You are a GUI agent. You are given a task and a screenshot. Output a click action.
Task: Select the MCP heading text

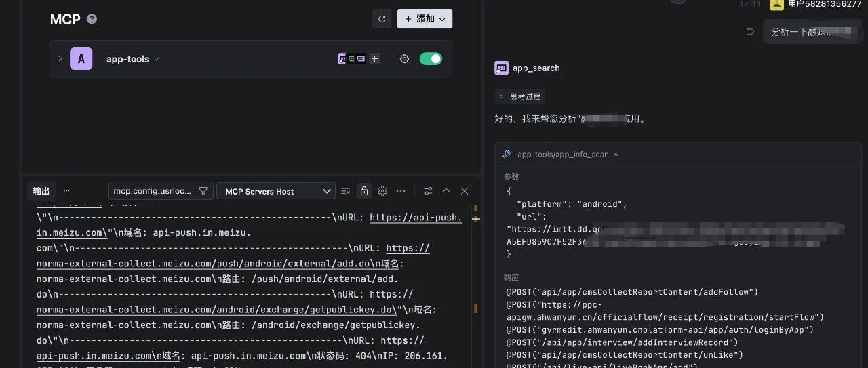66,19
